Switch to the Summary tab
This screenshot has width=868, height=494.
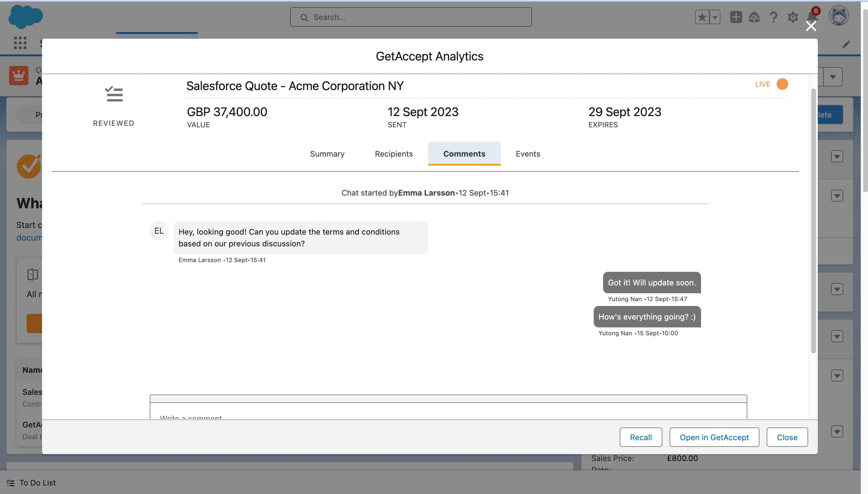pos(327,154)
